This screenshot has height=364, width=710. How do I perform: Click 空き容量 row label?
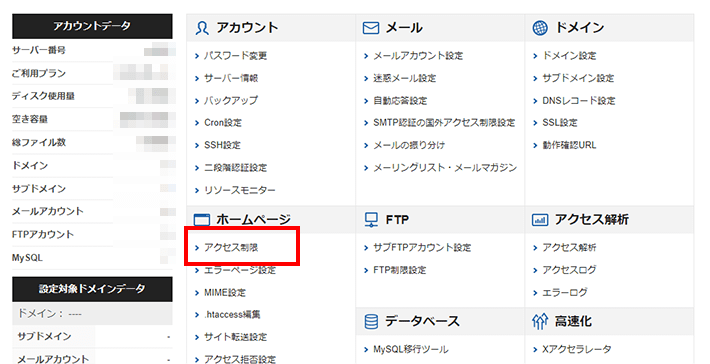tap(30, 120)
